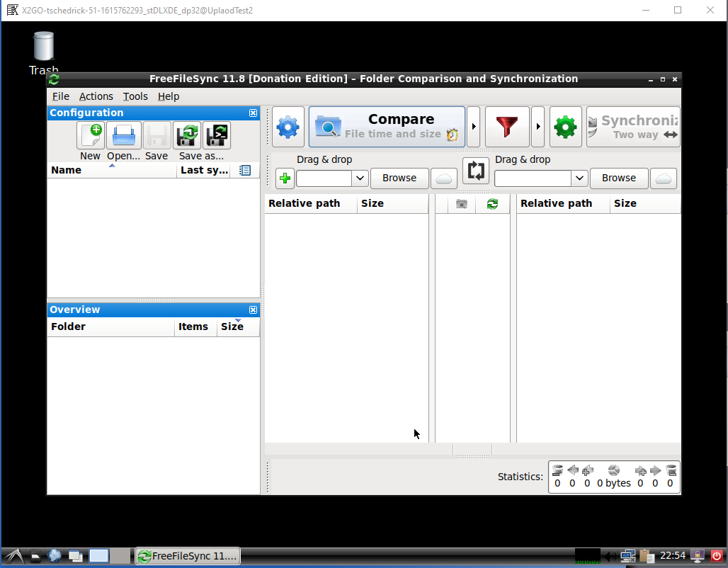Create a New configuration
The width and height of the screenshot is (728, 568).
[91, 135]
